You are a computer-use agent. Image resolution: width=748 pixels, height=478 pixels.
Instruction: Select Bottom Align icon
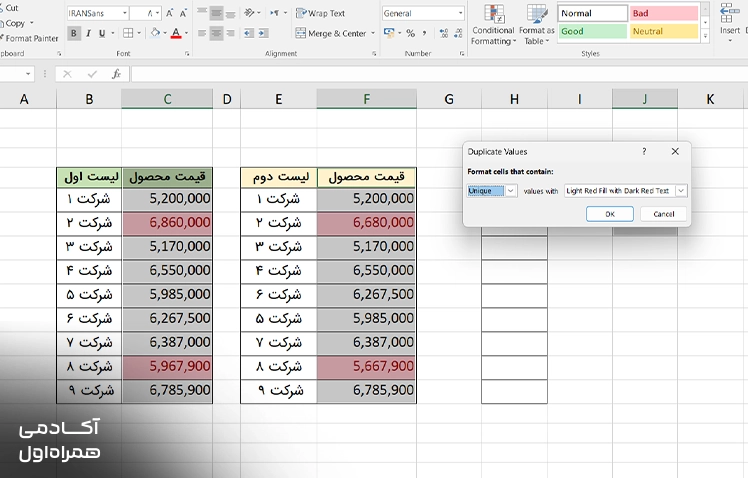pyautogui.click(x=230, y=13)
